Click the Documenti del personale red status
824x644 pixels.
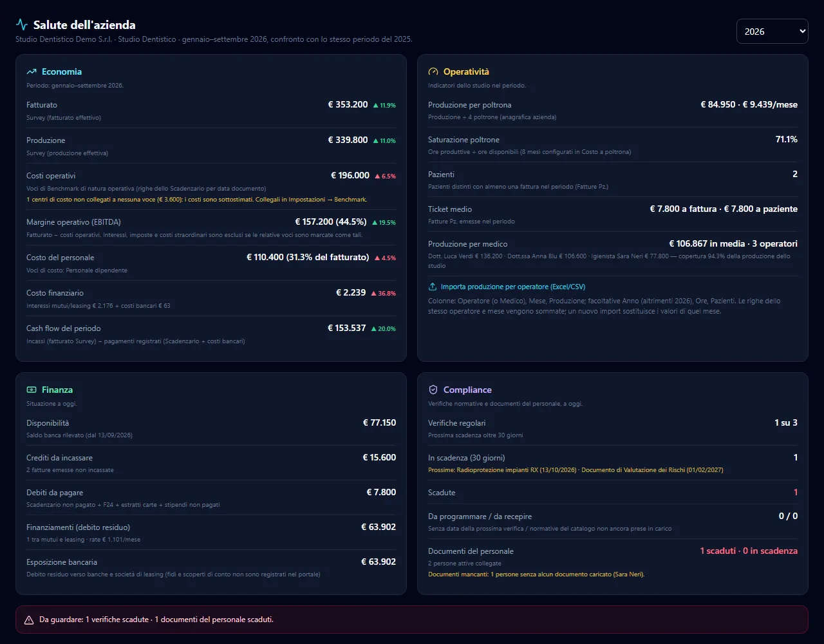click(749, 551)
